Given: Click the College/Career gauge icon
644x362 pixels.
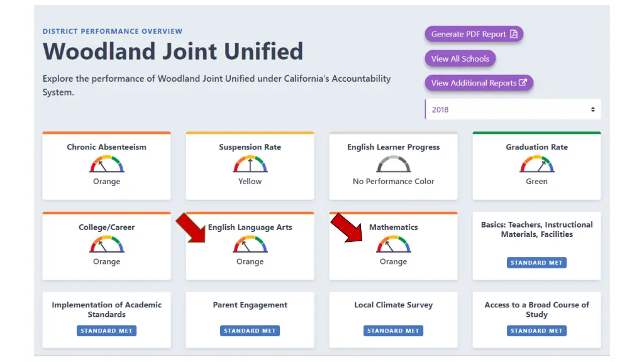Looking at the screenshot, I should point(107,244).
